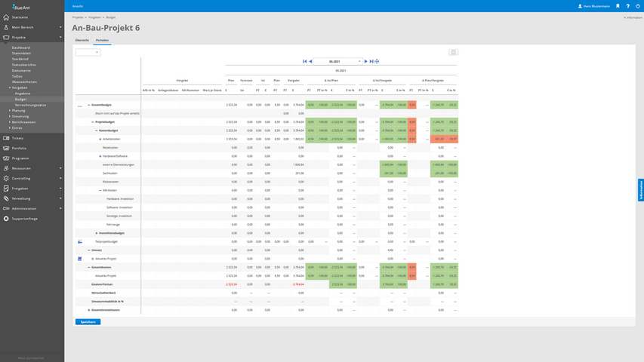
Task: Click the logout power icon
Action: click(638, 6)
